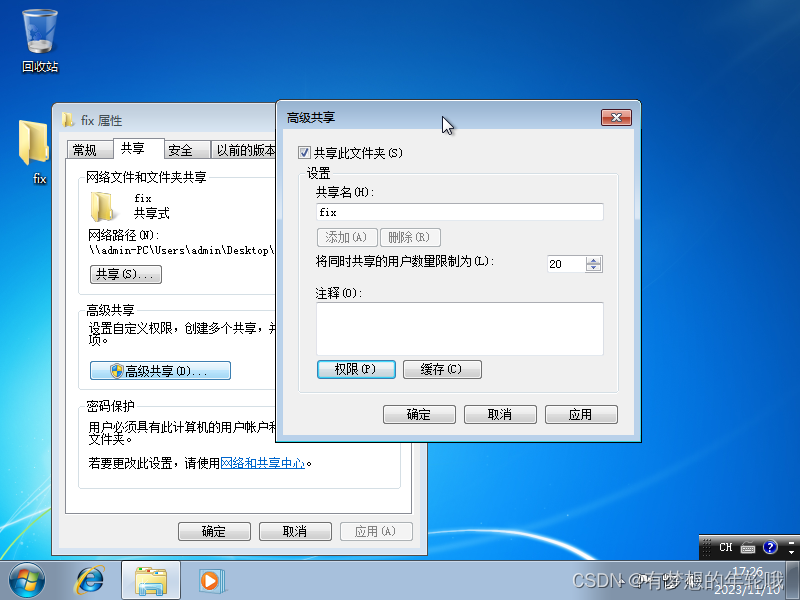
Task: Open the Previous Versions tab in fix Properties
Action: click(x=244, y=150)
